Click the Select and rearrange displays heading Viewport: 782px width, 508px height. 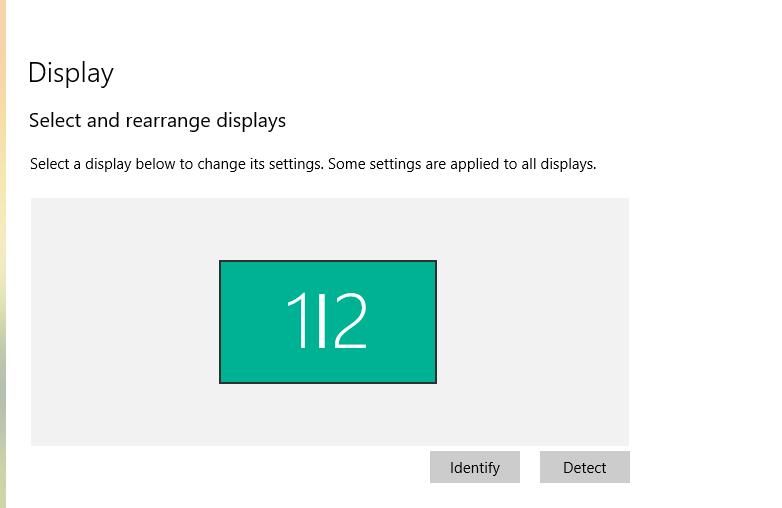[x=157, y=121]
